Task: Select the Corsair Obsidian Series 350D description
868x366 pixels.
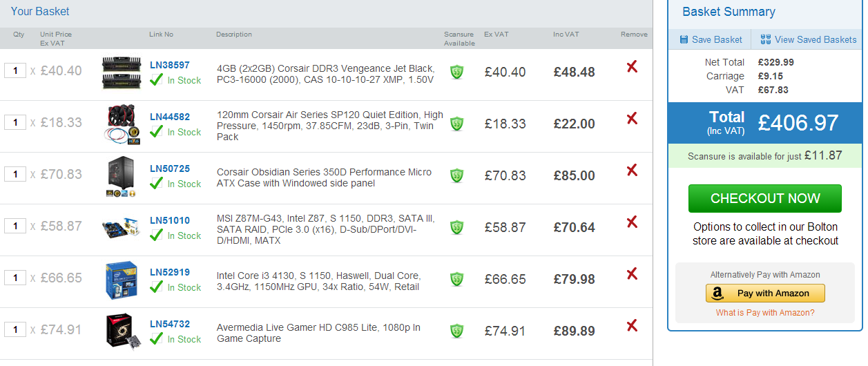Action: click(x=324, y=177)
